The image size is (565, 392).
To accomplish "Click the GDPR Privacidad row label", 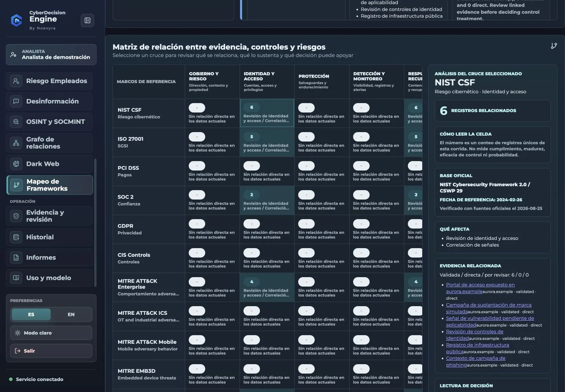I will [149, 229].
